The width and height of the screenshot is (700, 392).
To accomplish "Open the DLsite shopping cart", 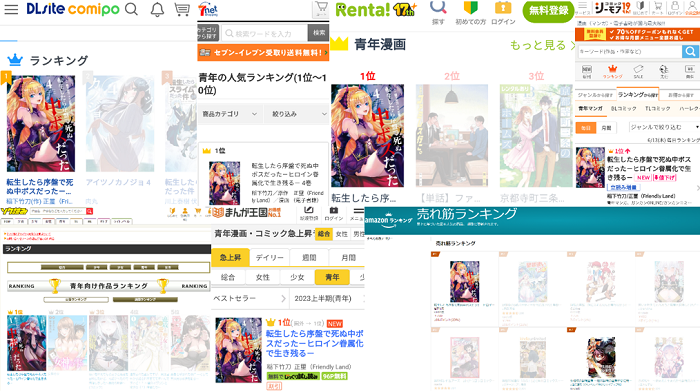I will click(182, 9).
